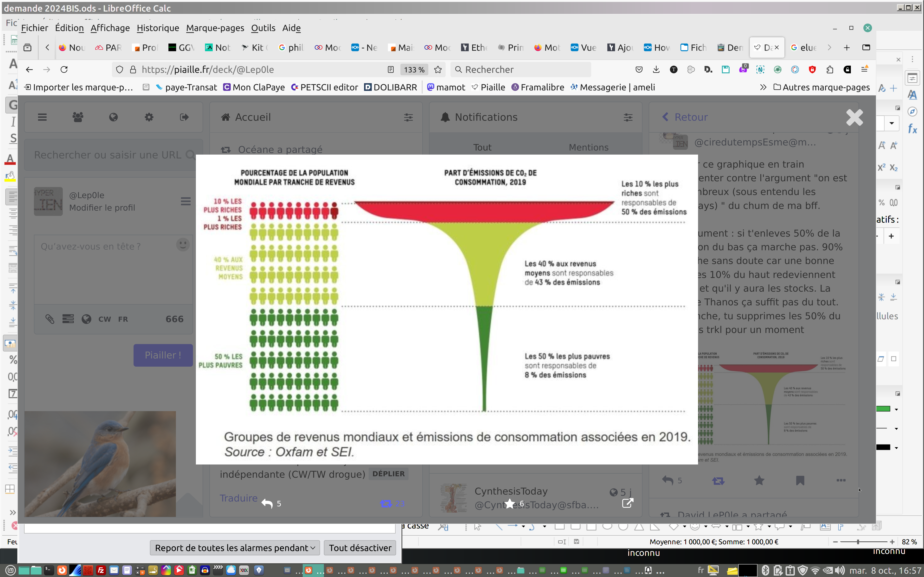This screenshot has height=577, width=924.
Task: Reload the current page
Action: pos(64,69)
